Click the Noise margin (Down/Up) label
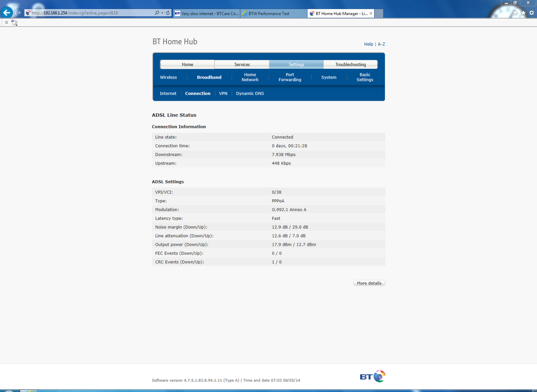Screen dimensions: 537x392 [x=181, y=227]
